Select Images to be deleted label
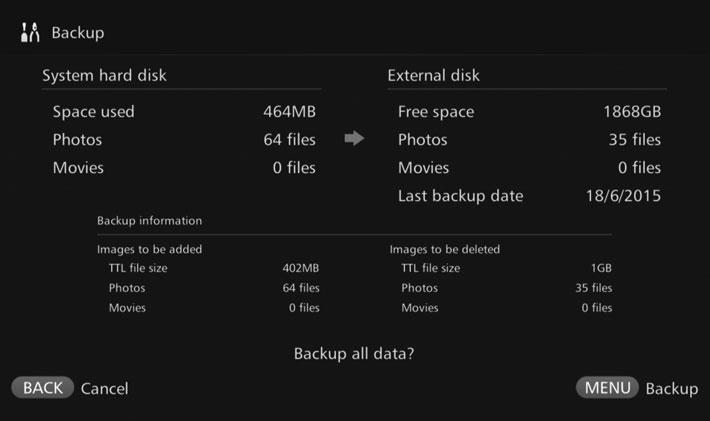This screenshot has height=421, width=710. point(445,249)
